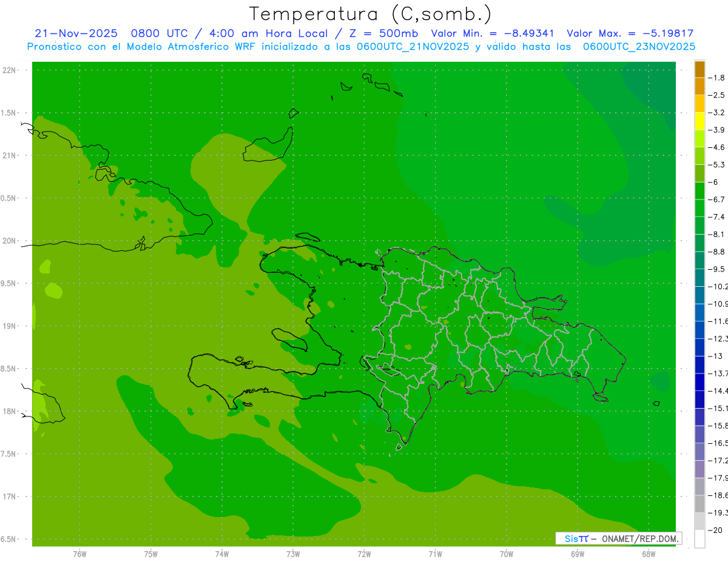Click the white swatch below -20
728x562 pixels.
click(x=699, y=538)
